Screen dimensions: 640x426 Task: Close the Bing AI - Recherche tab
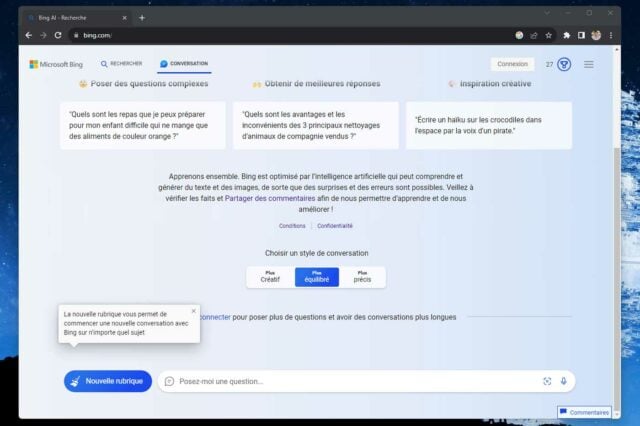[124, 18]
